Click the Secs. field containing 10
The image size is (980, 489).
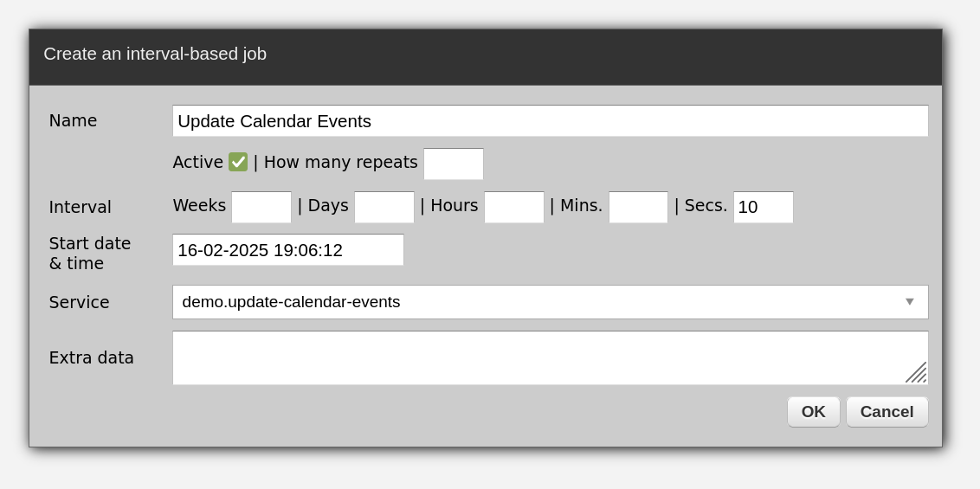pos(763,208)
